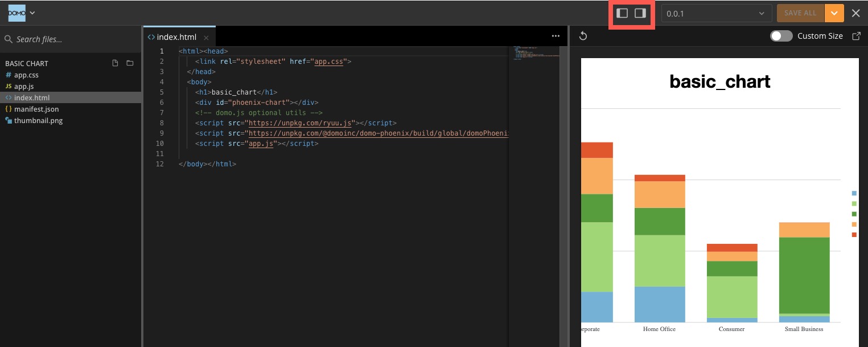The height and width of the screenshot is (347, 868).
Task: Select app.js in the file list
Action: [25, 86]
